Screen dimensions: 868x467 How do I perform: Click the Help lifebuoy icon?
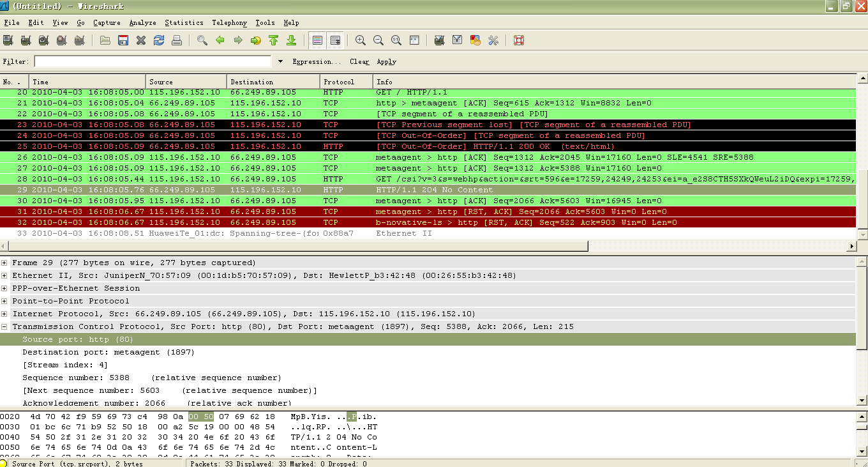click(519, 40)
